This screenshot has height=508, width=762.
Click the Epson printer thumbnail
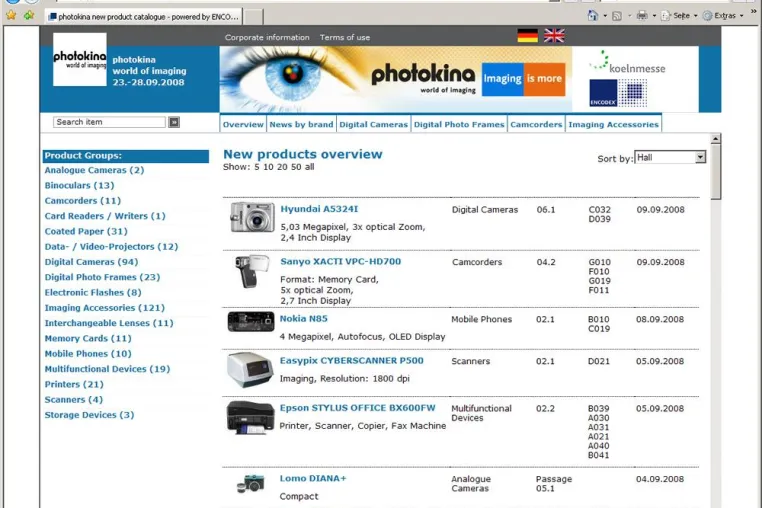pyautogui.click(x=250, y=418)
